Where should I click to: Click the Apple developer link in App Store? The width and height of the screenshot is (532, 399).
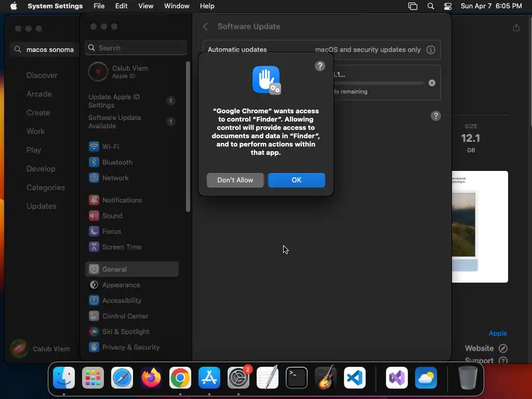[x=497, y=333]
